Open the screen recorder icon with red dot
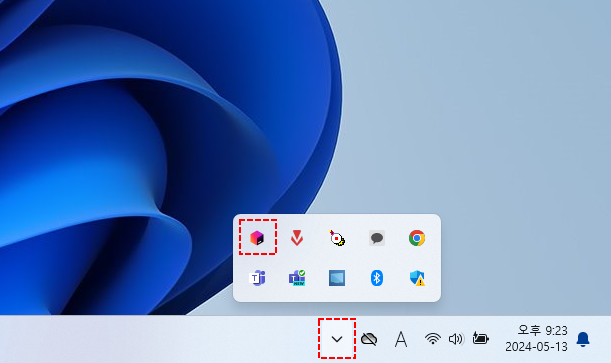This screenshot has height=363, width=611. [x=337, y=238]
